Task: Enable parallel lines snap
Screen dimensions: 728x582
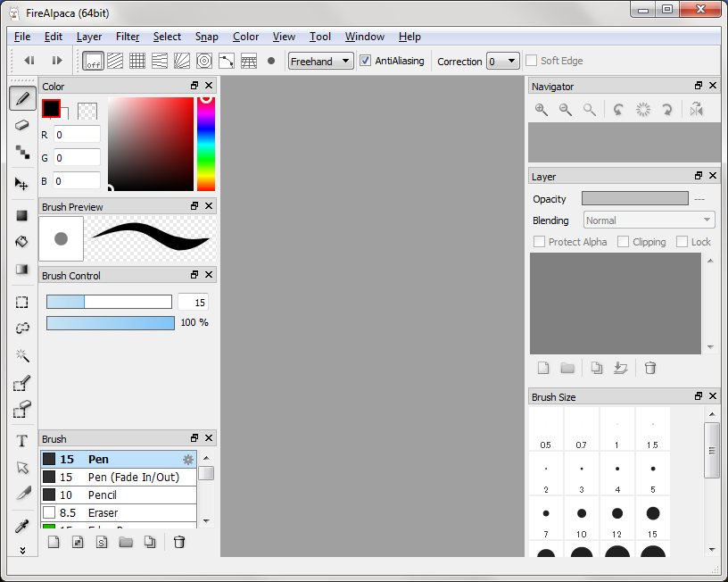Action: pyautogui.click(x=115, y=61)
